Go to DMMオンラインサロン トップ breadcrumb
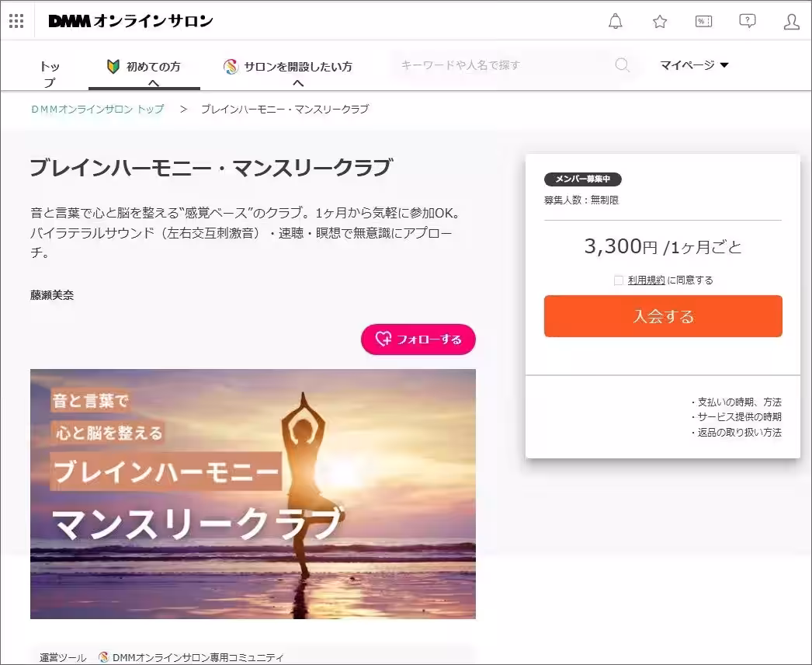The width and height of the screenshot is (812, 665). 98,110
